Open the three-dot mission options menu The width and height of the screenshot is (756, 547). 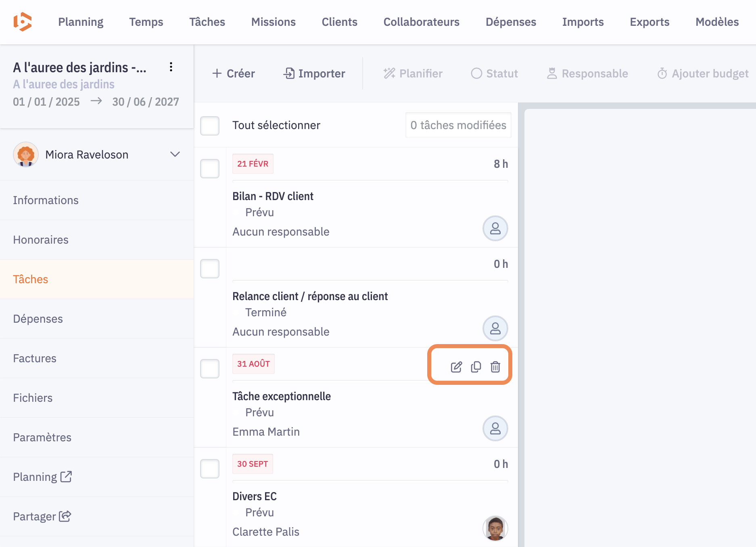(x=171, y=67)
